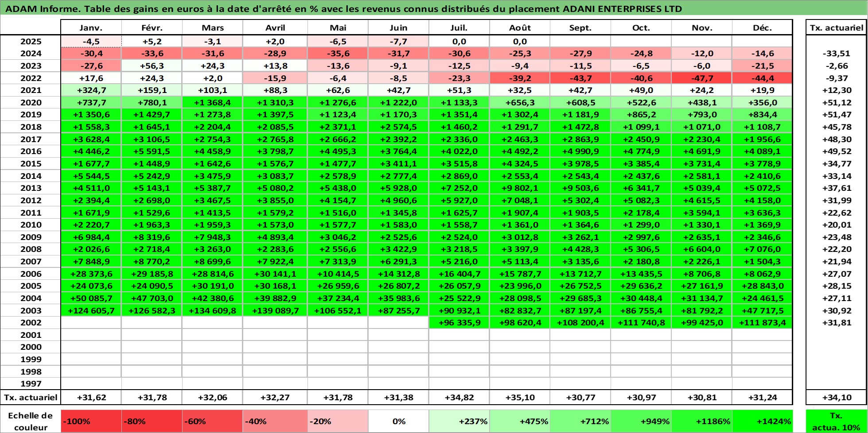Click cell value -7,7 for June 2025

pyautogui.click(x=398, y=42)
